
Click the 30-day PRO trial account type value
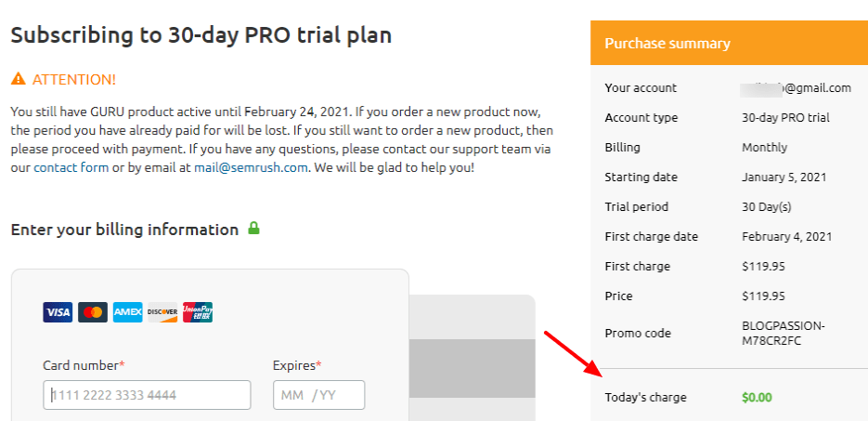785,118
